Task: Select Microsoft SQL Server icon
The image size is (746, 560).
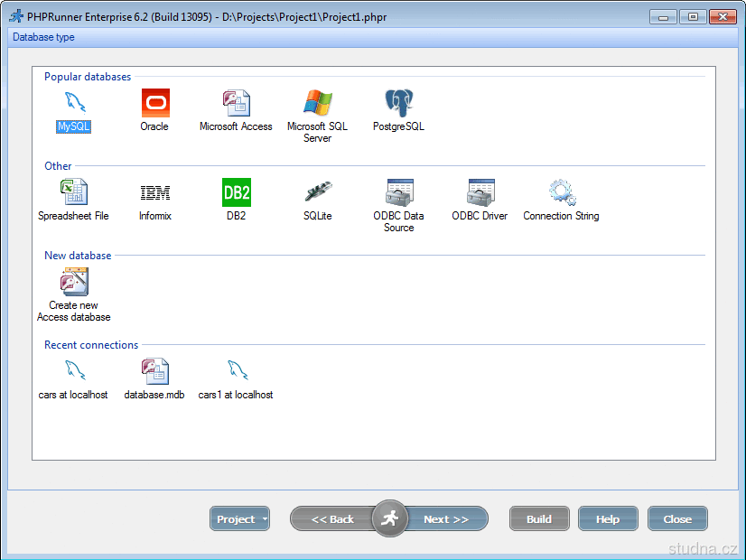Action: click(317, 103)
